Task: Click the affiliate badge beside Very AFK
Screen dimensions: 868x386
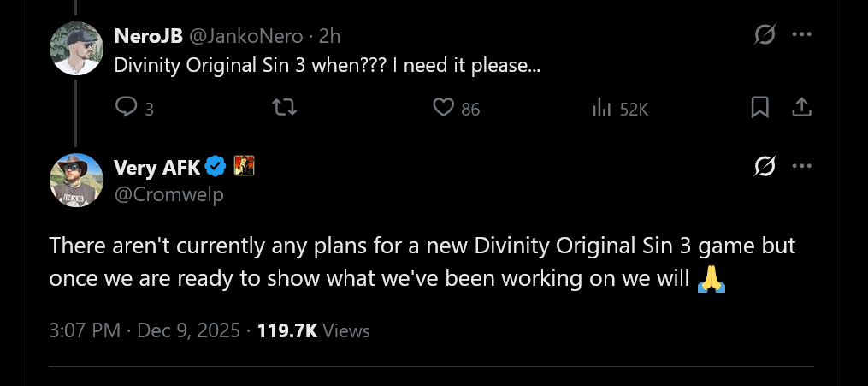Action: [245, 167]
